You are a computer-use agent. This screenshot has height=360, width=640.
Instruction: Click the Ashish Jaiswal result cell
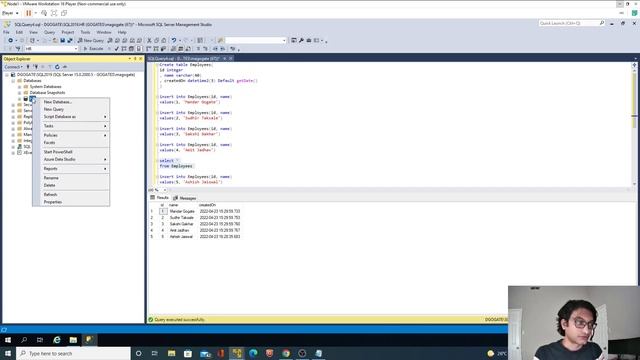tap(182, 236)
